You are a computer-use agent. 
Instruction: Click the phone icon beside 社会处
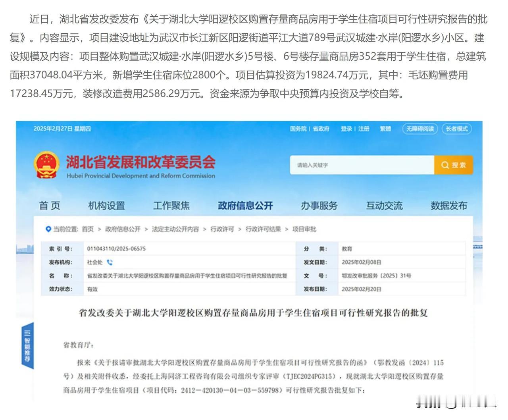click(x=110, y=262)
